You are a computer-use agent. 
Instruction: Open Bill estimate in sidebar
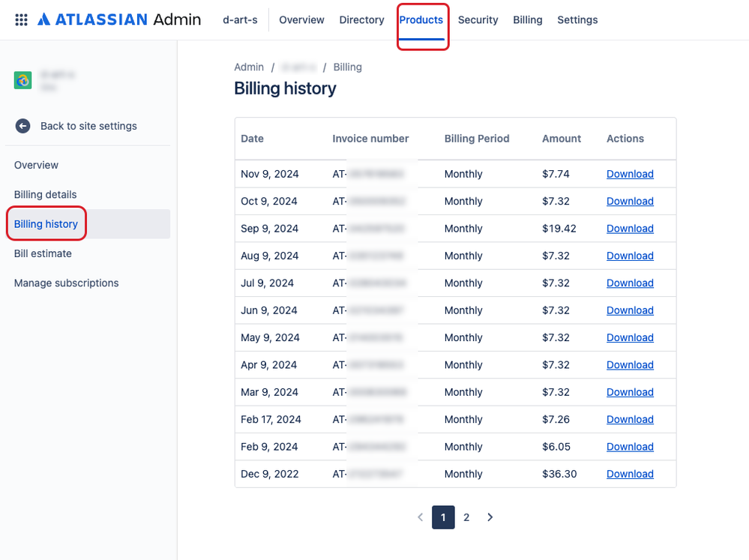click(43, 253)
